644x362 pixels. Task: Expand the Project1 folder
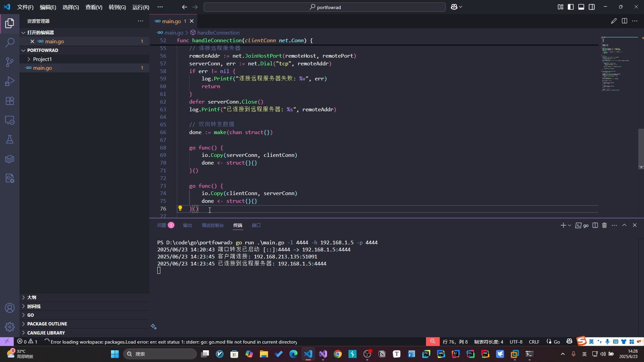click(x=42, y=59)
